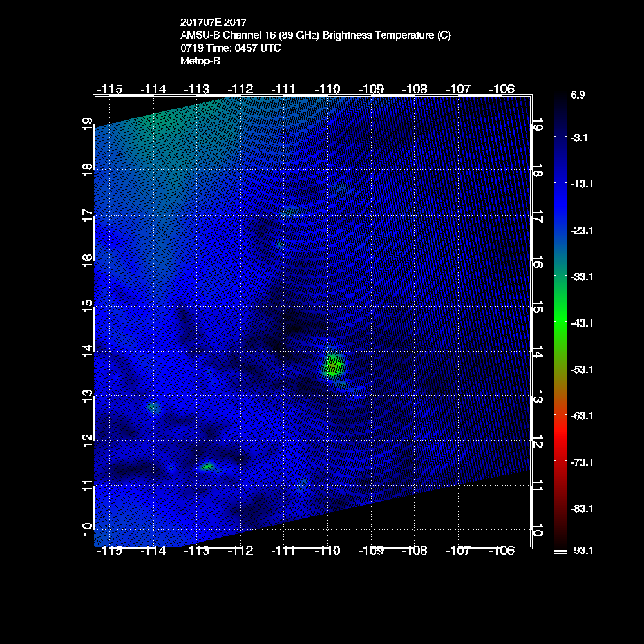Click the green region of the color bar
This screenshot has width=644, height=644.
[x=560, y=322]
